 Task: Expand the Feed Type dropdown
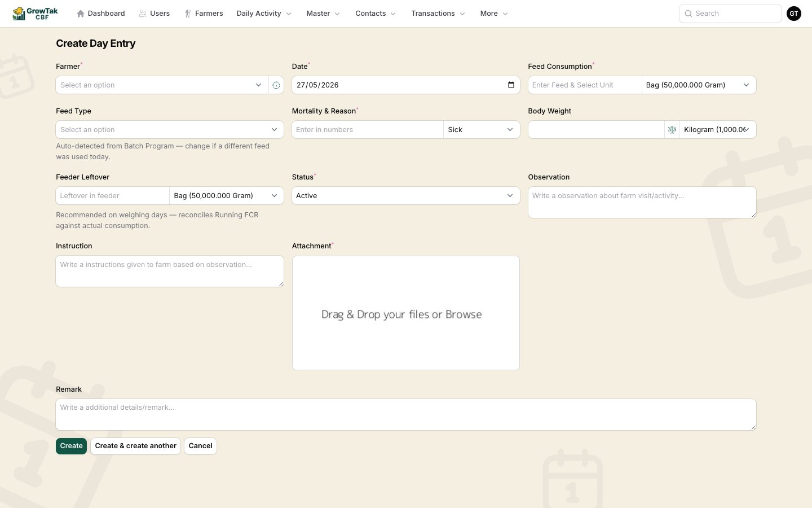[170, 130]
